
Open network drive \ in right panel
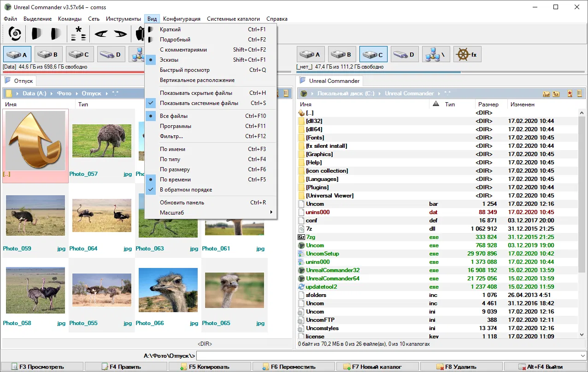[x=436, y=54]
